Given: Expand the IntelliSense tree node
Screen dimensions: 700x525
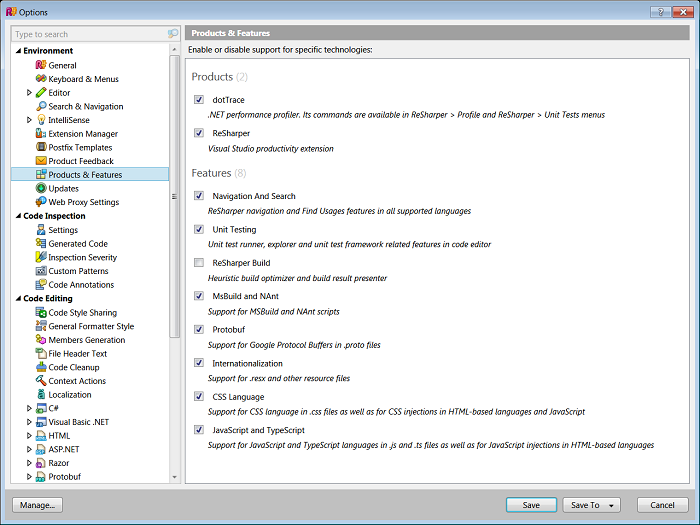Looking at the screenshot, I should pos(29,120).
